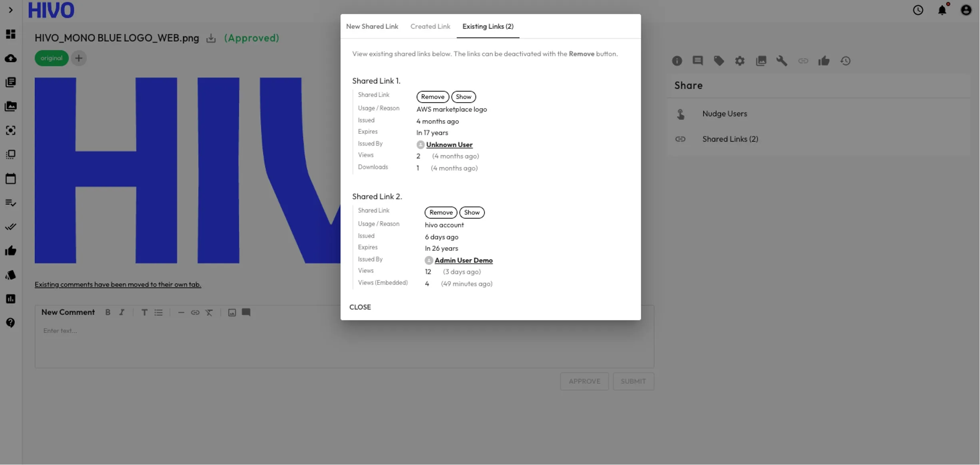This screenshot has width=980, height=465.
Task: Toggle bullet list in comment editor
Action: pyautogui.click(x=159, y=312)
